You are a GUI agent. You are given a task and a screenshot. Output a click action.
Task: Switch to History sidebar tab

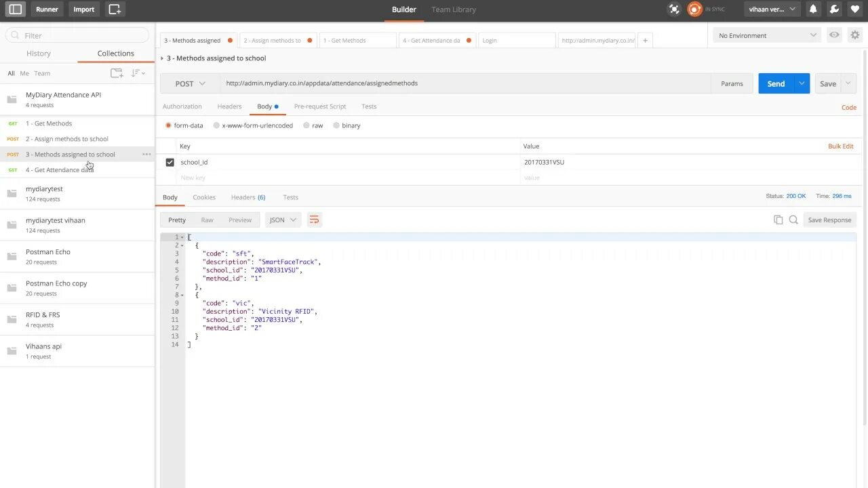[x=39, y=54]
